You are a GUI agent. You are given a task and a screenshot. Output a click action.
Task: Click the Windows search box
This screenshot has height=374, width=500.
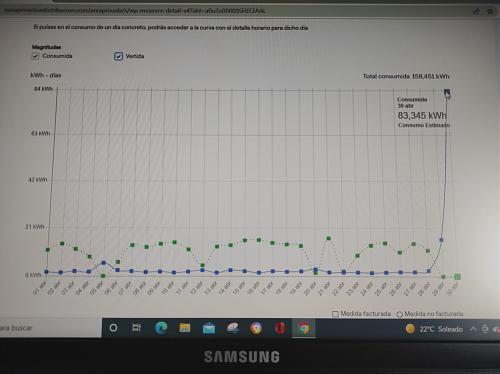tap(50, 328)
